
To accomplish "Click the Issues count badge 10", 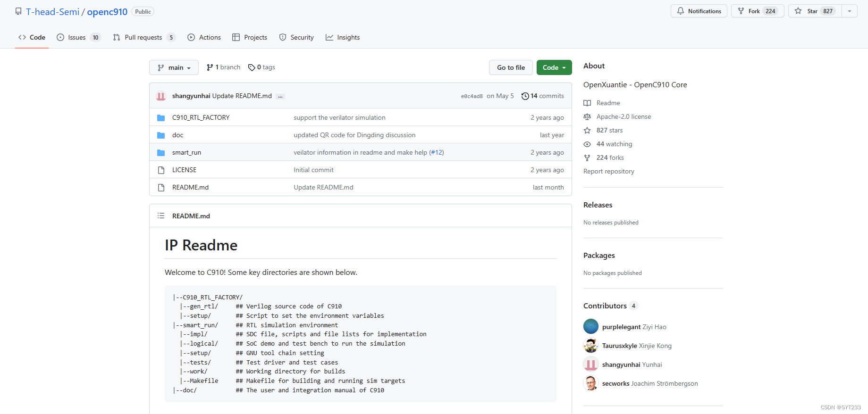I will [96, 38].
